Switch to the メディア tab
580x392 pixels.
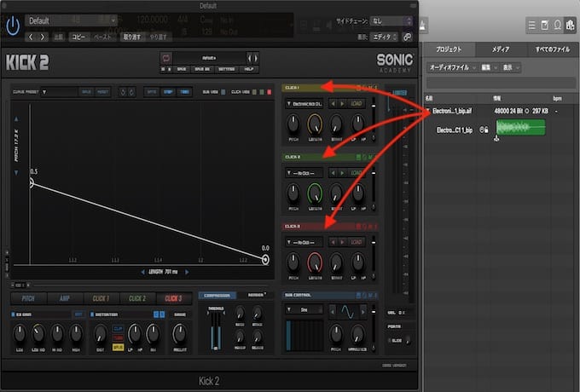[x=501, y=49]
